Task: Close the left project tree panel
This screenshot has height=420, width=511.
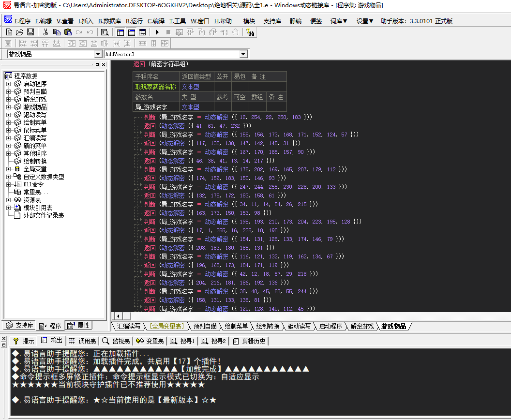Action: point(104,64)
